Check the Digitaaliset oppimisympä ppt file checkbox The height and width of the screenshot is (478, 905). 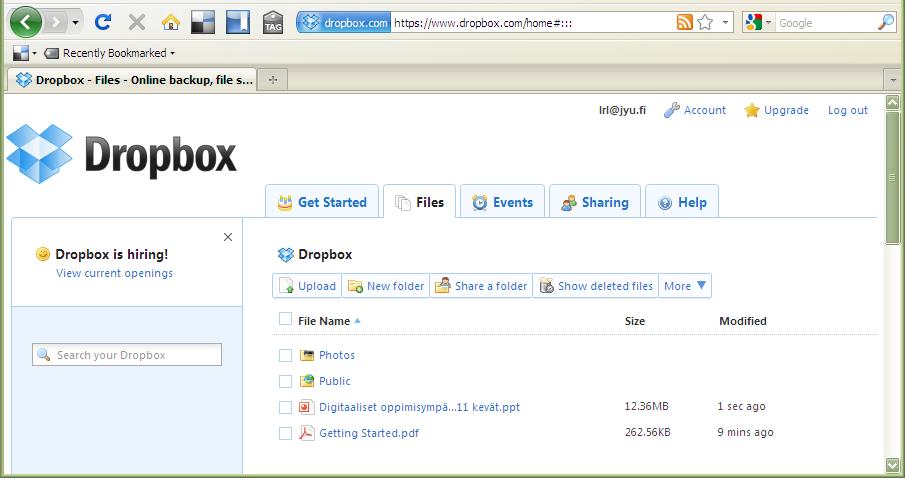[285, 408]
